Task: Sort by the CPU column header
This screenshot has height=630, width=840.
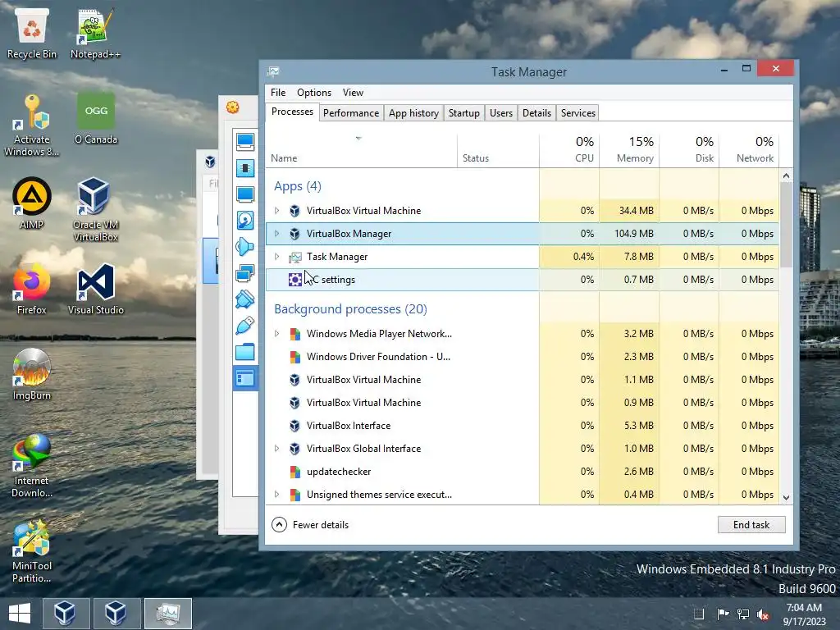Action: click(569, 151)
